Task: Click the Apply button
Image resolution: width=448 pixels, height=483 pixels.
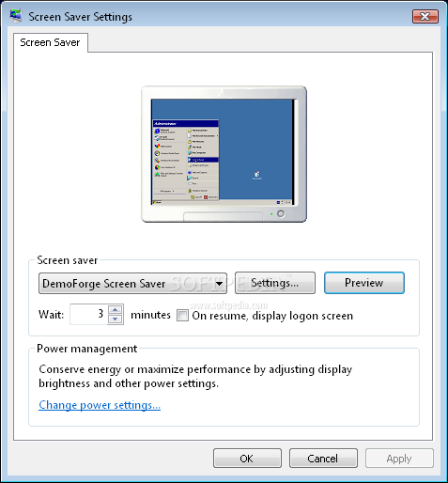Action: [x=399, y=459]
